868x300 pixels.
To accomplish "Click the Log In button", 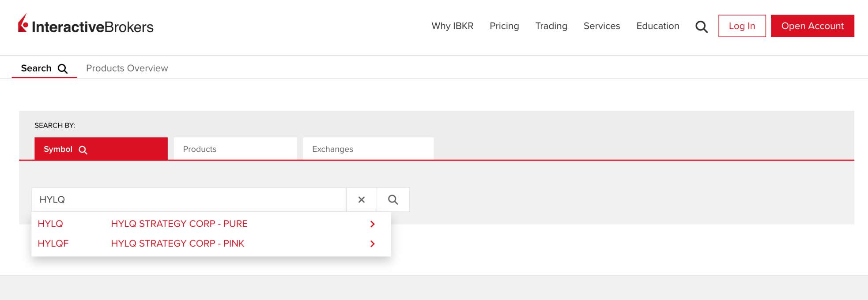I will pyautogui.click(x=742, y=26).
